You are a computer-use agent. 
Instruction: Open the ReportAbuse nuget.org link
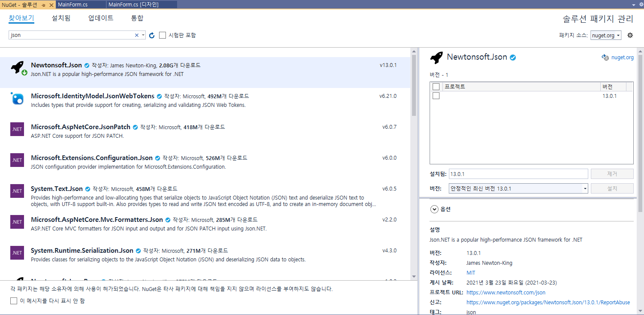pos(548,302)
